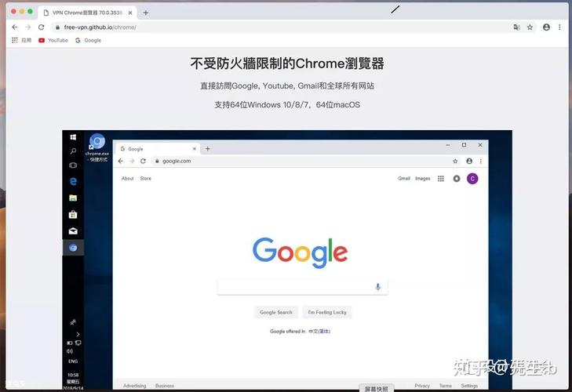The height and width of the screenshot is (392, 572).
Task: Open the Google bookmark in bookmarks bar
Action: [x=89, y=40]
